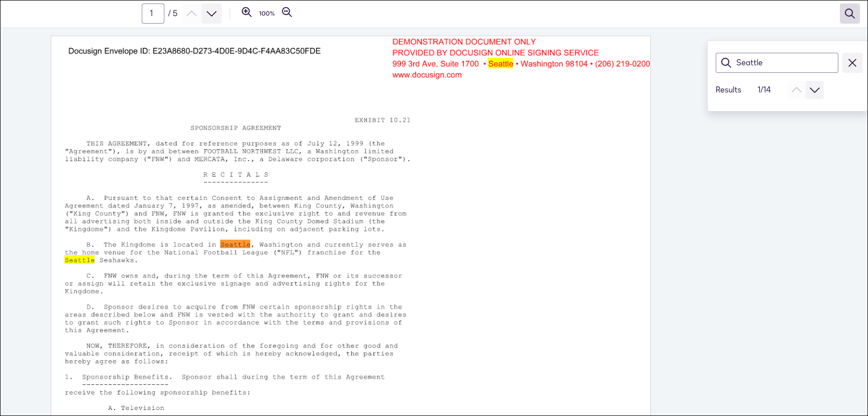Click the page number input field
This screenshot has width=868, height=416.
[153, 14]
